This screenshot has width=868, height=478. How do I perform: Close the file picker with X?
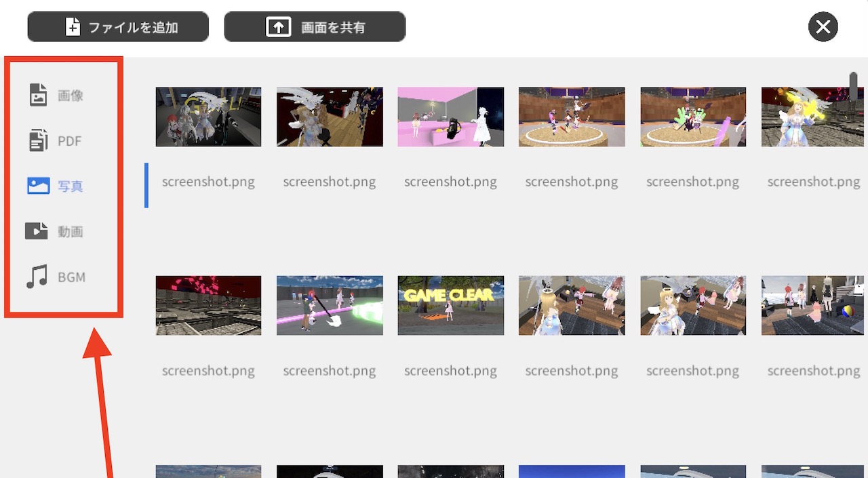823,27
